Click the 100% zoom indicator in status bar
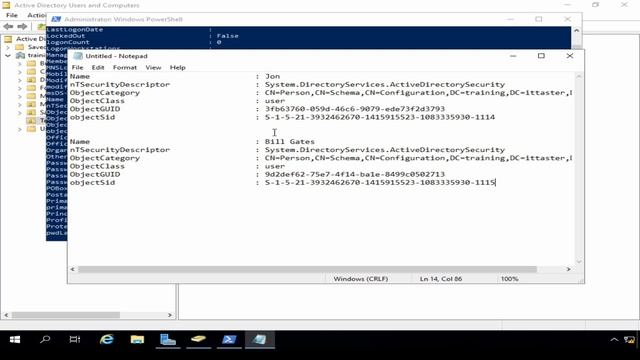The width and height of the screenshot is (640, 360). coord(509,279)
